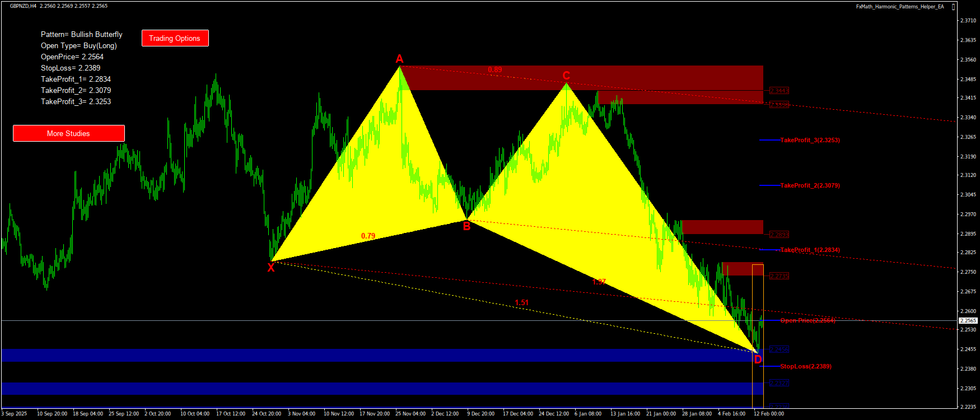The width and height of the screenshot is (980, 420).
Task: Click the pattern point label X
Action: coord(271,268)
